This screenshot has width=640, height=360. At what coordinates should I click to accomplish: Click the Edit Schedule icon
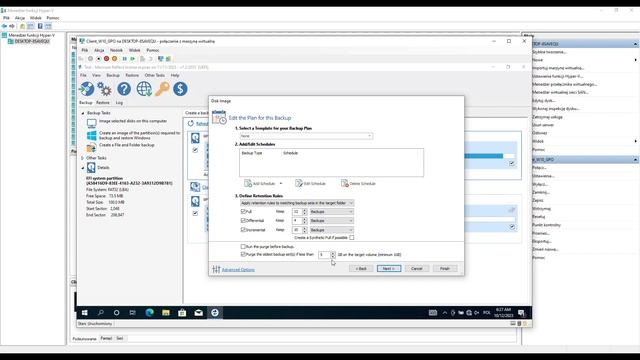point(299,183)
